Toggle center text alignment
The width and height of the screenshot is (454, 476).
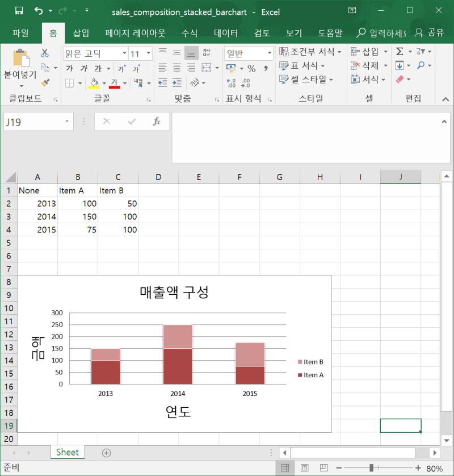coord(176,68)
